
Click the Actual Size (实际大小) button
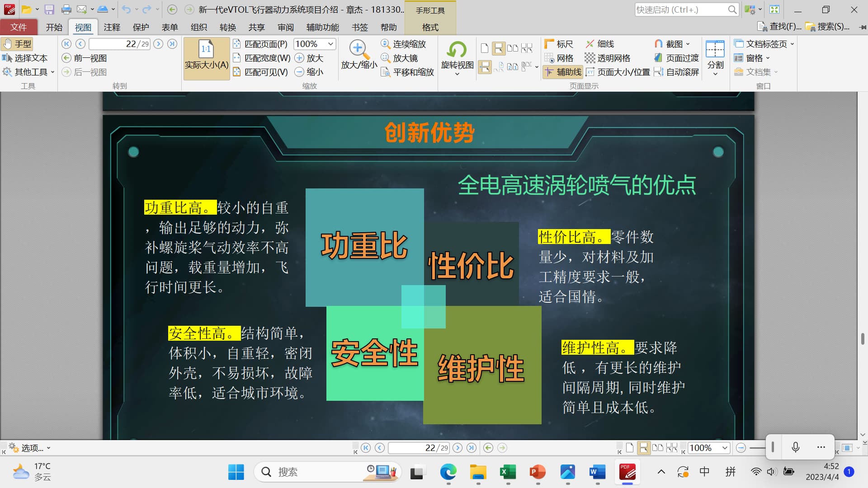pyautogui.click(x=207, y=59)
